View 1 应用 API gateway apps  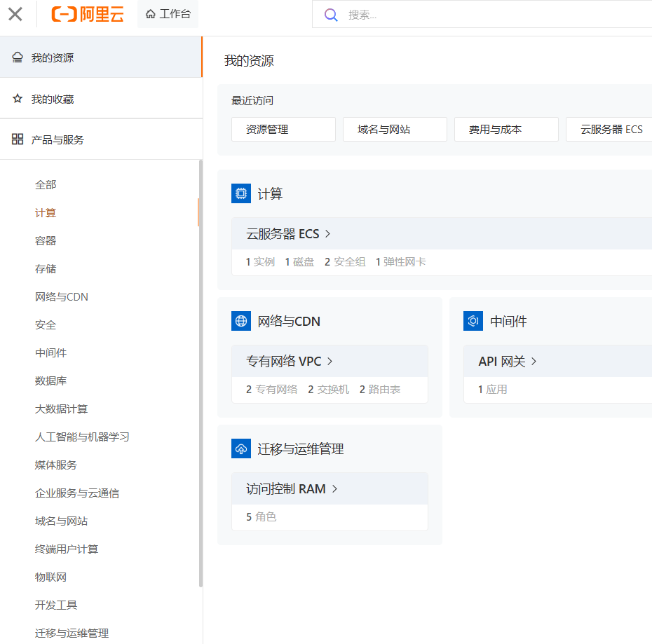pyautogui.click(x=493, y=390)
